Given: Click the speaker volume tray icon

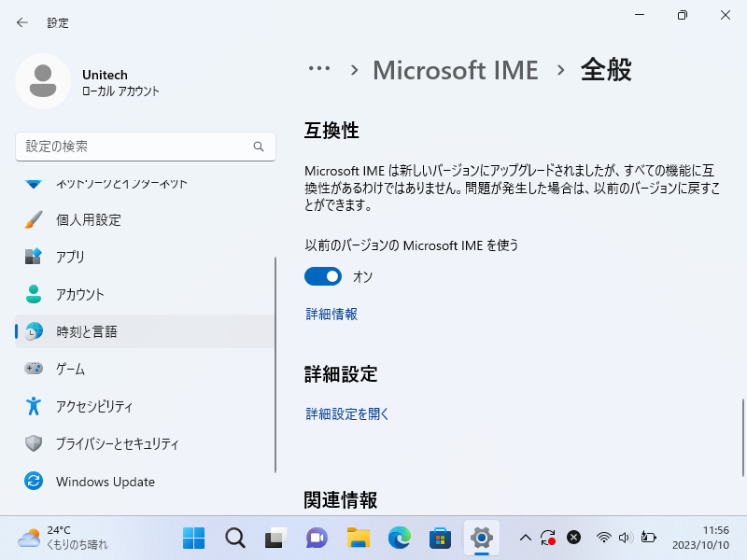Looking at the screenshot, I should [x=626, y=538].
